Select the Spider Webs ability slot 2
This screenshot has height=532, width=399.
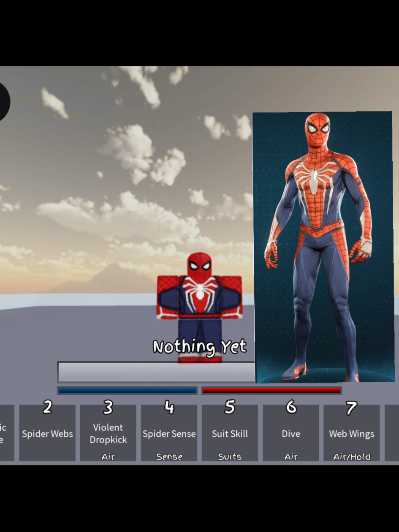(x=47, y=433)
